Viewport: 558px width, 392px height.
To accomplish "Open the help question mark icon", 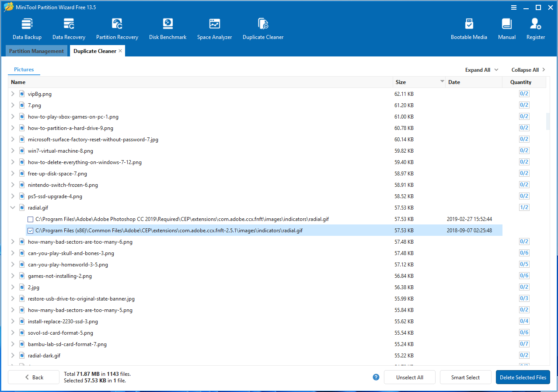I will coord(376,377).
